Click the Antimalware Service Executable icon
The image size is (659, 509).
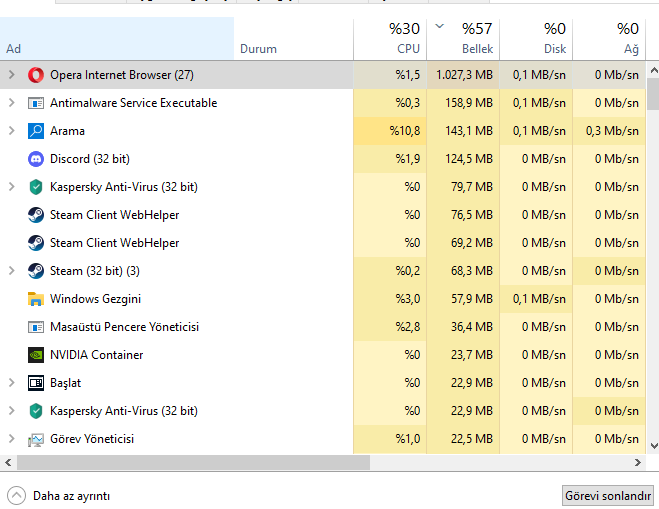(x=36, y=103)
